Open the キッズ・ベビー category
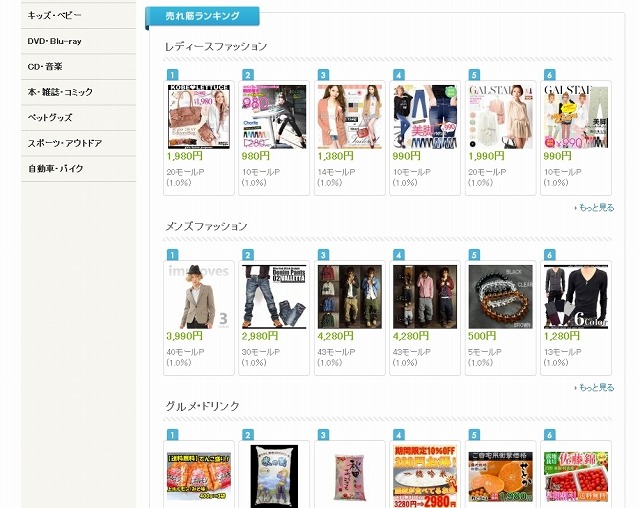Image resolution: width=640 pixels, height=508 pixels. coord(78,16)
